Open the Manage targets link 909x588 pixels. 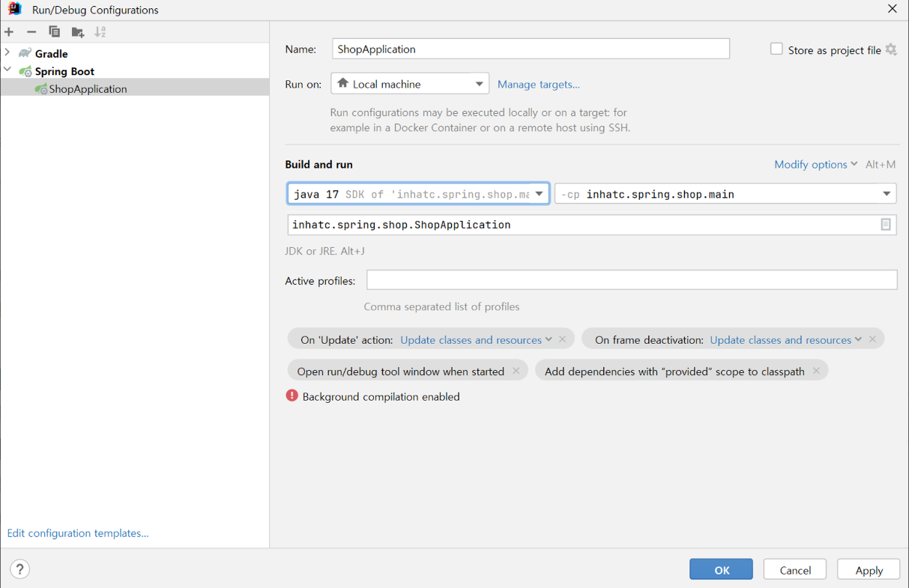pos(539,84)
